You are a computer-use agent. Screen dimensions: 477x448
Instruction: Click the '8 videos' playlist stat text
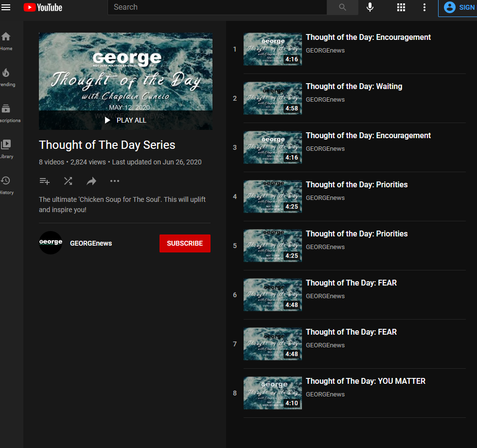[x=52, y=162]
